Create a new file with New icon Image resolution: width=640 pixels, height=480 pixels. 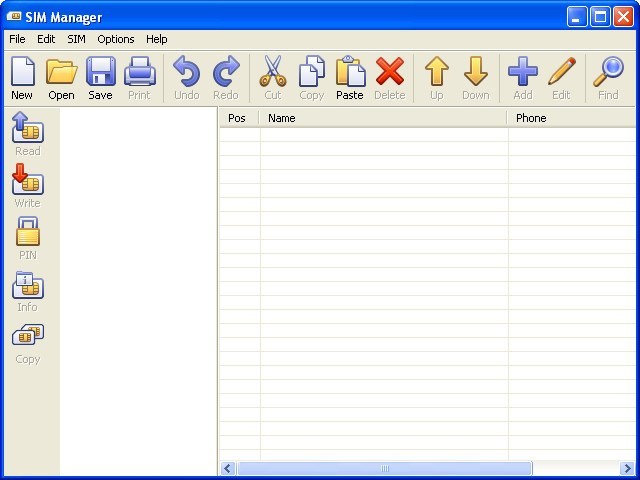(22, 78)
